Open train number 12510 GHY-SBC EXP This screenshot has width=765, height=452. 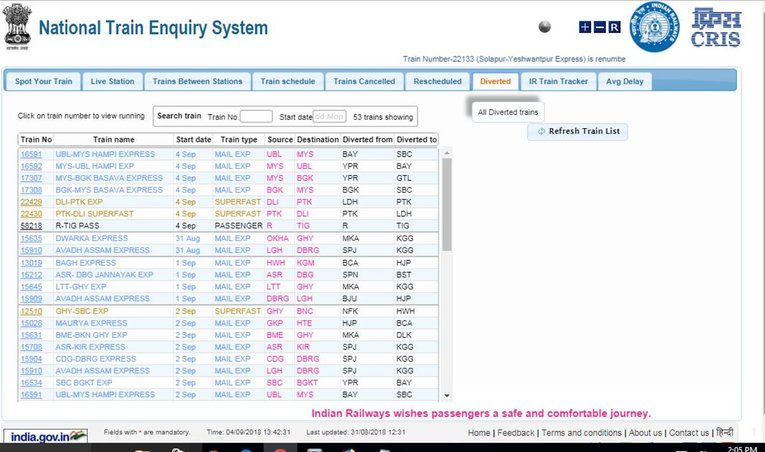(31, 310)
